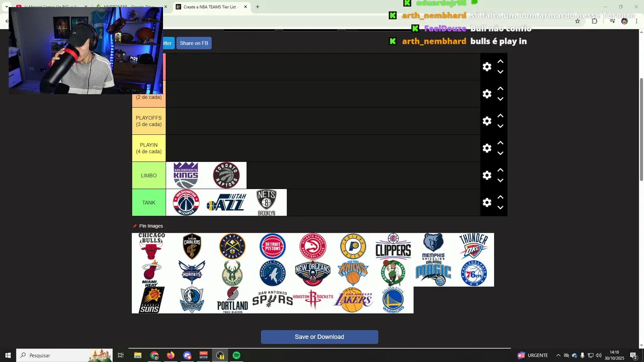
Task: Open settings gear for the top tier row
Action: coord(487,67)
